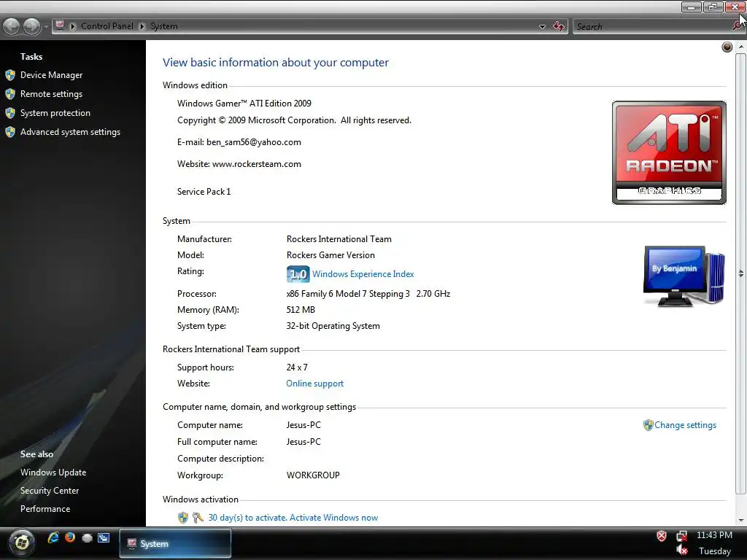The height and width of the screenshot is (560, 747).
Task: Click the scrollbar down arrow
Action: (x=741, y=520)
